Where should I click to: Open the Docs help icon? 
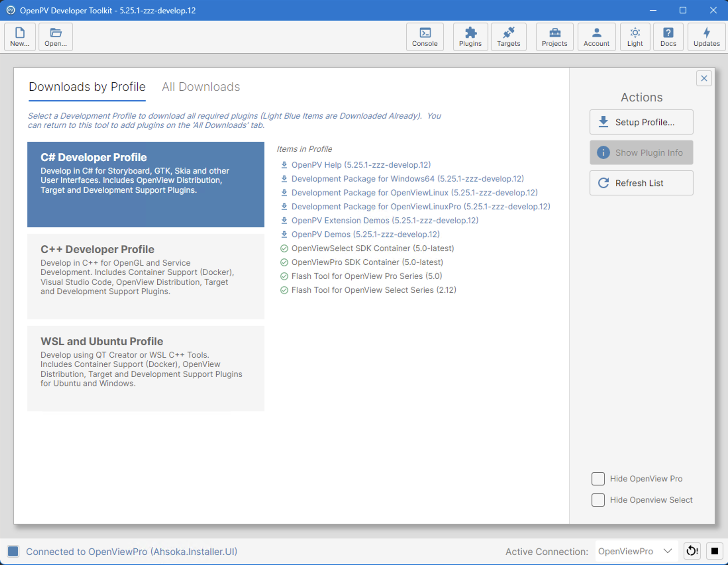[x=668, y=37]
